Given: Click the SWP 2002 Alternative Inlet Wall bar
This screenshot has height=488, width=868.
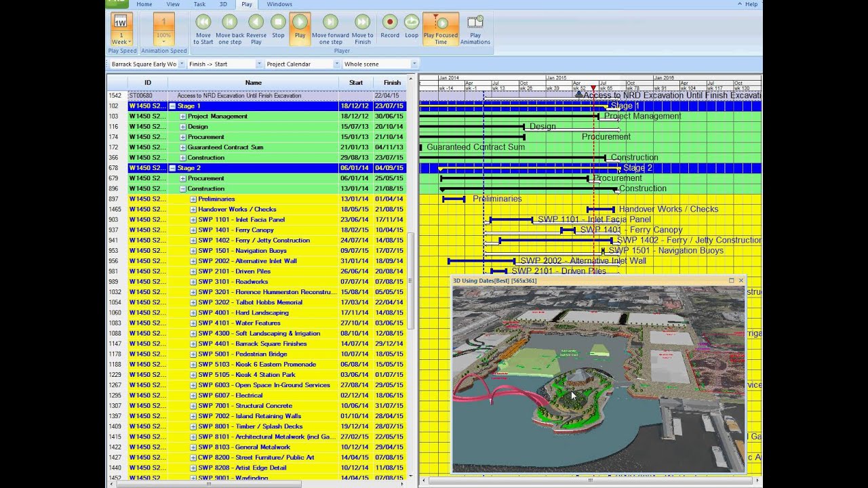Looking at the screenshot, I should coord(481,261).
